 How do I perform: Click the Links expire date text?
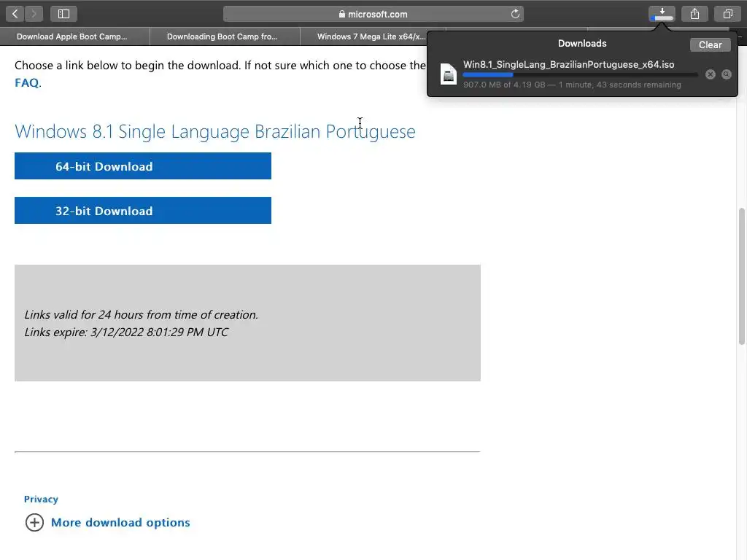click(126, 332)
